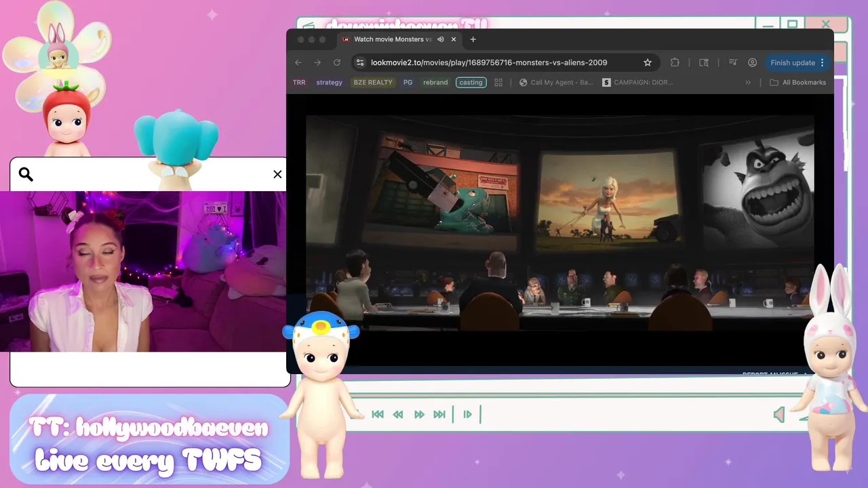The image size is (868, 488).
Task: Open the tab groups grid icon
Action: coord(498,83)
